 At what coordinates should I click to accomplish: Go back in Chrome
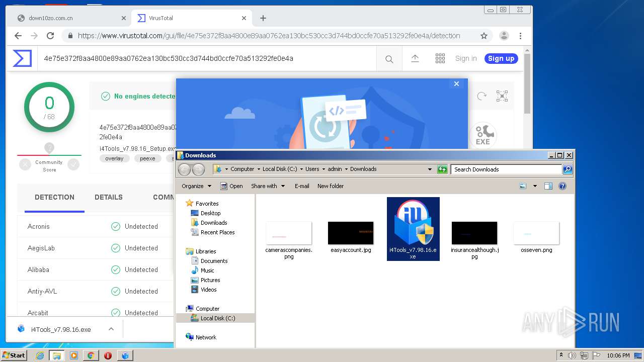coord(18,36)
